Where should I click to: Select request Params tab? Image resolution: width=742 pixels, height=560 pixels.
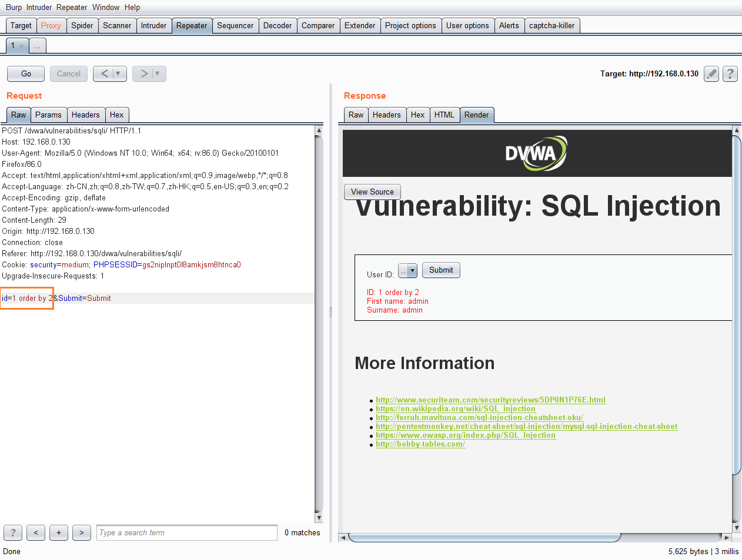coord(48,115)
